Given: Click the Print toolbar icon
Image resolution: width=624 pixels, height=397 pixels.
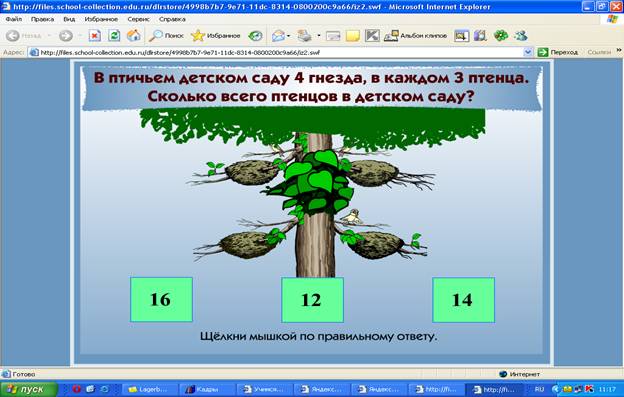Looking at the screenshot, I should [305, 36].
